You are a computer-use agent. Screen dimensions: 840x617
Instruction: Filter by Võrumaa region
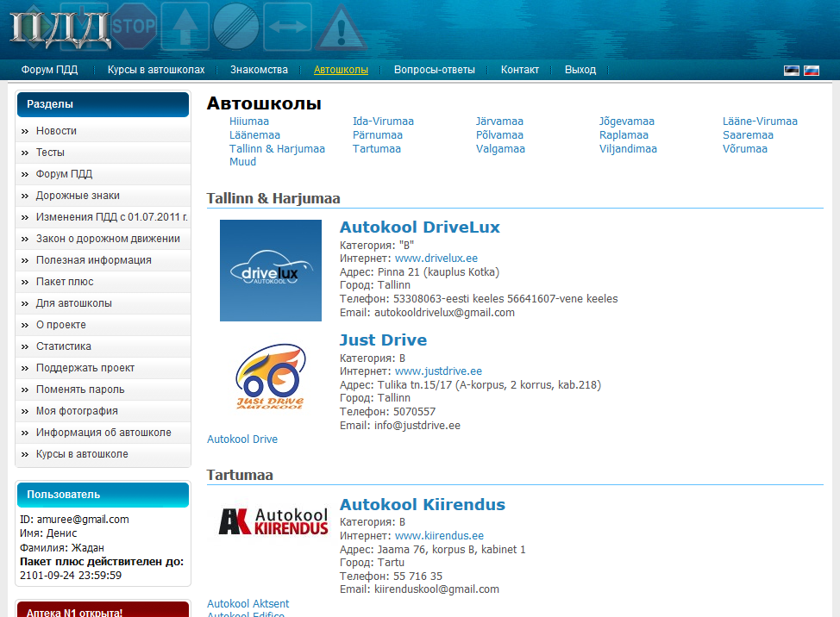(744, 149)
